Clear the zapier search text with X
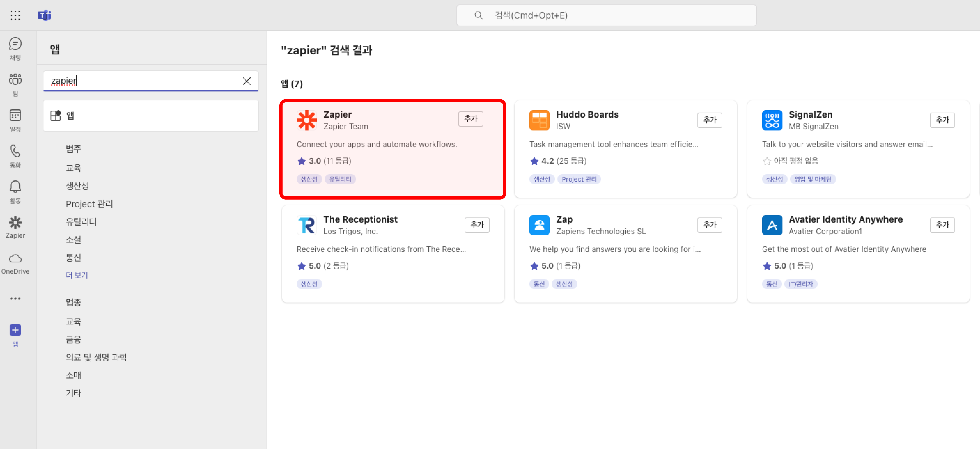 pyautogui.click(x=247, y=81)
